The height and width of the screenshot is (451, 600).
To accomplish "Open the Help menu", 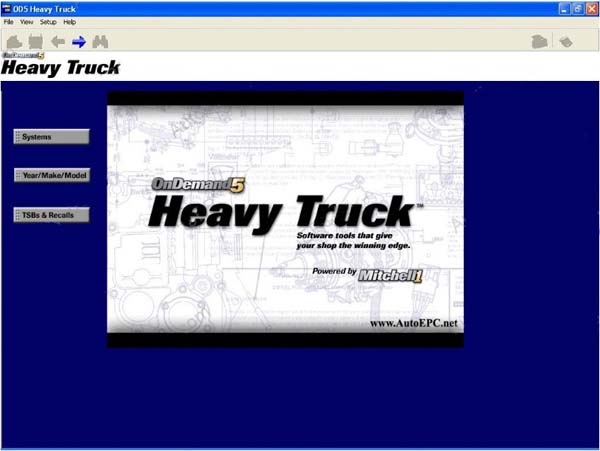I will tap(69, 22).
